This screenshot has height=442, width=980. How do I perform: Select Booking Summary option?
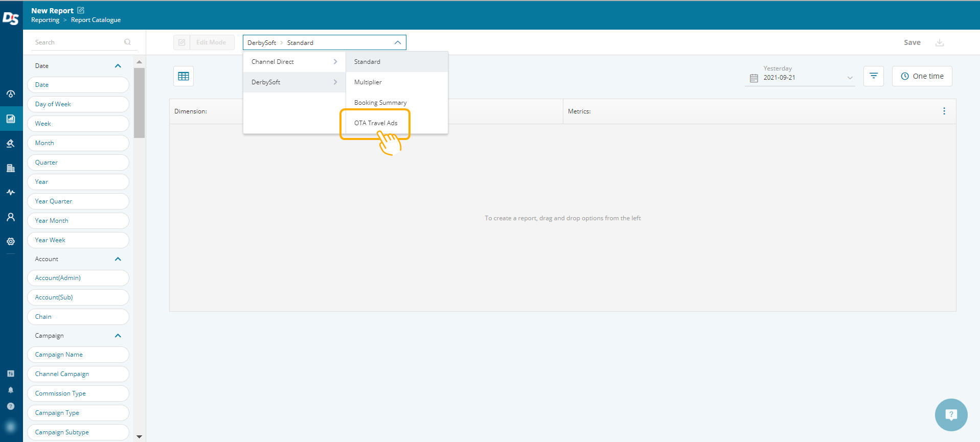(x=397, y=103)
